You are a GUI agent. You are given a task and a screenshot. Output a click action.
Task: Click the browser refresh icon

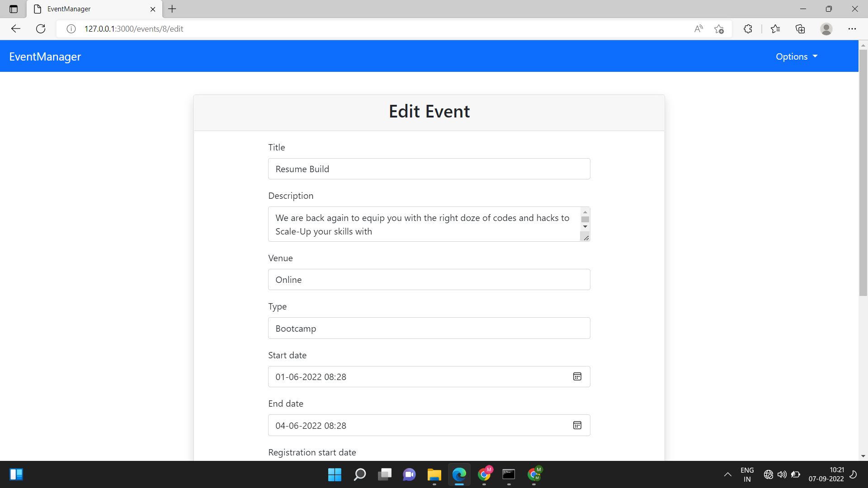(x=41, y=29)
